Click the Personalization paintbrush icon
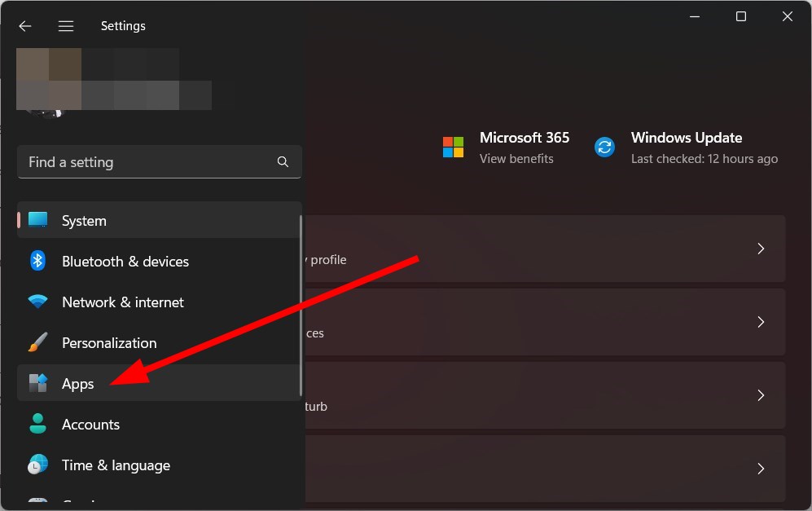The width and height of the screenshot is (812, 511). 37,342
